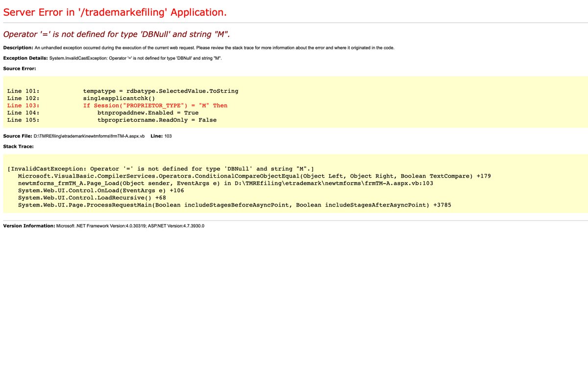
Task: Click the Control.OnLoad stack trace line
Action: (x=101, y=190)
